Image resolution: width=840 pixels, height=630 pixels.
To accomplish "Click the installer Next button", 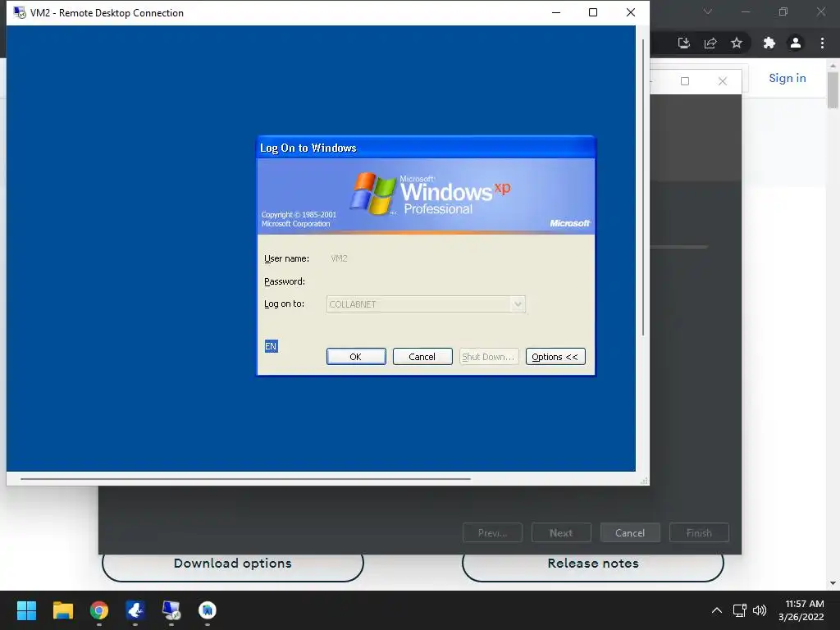I will [561, 533].
